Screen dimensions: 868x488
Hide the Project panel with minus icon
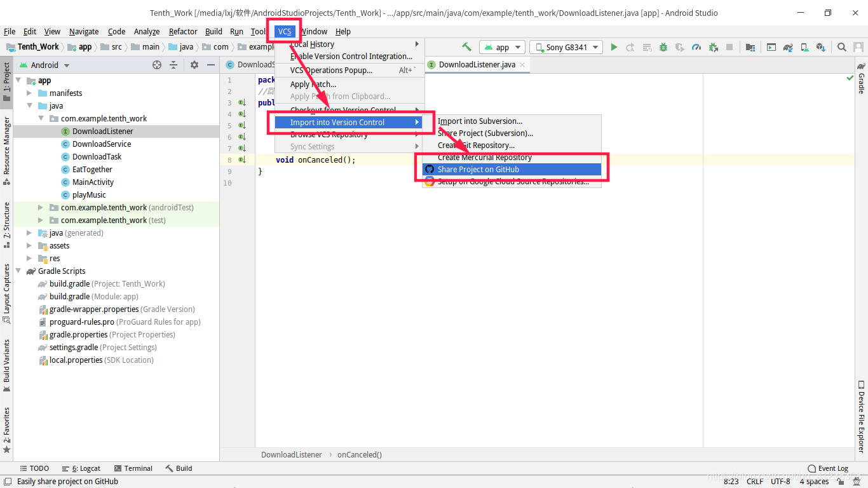pos(211,65)
